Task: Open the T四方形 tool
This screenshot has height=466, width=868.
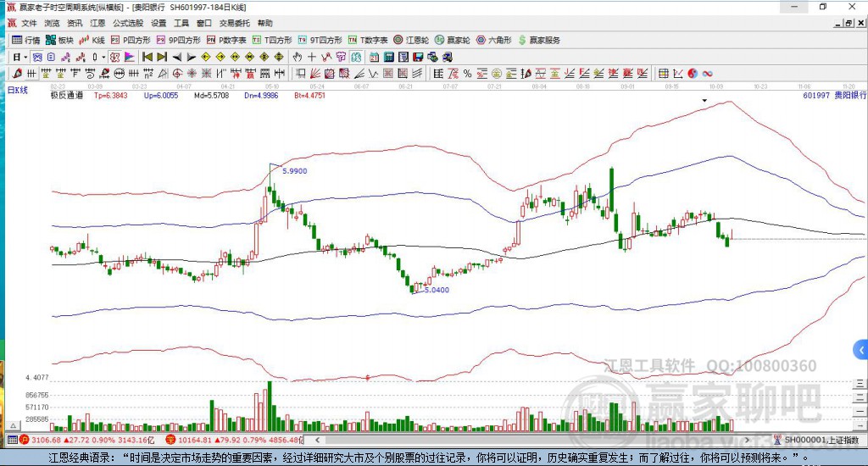Action: point(272,40)
